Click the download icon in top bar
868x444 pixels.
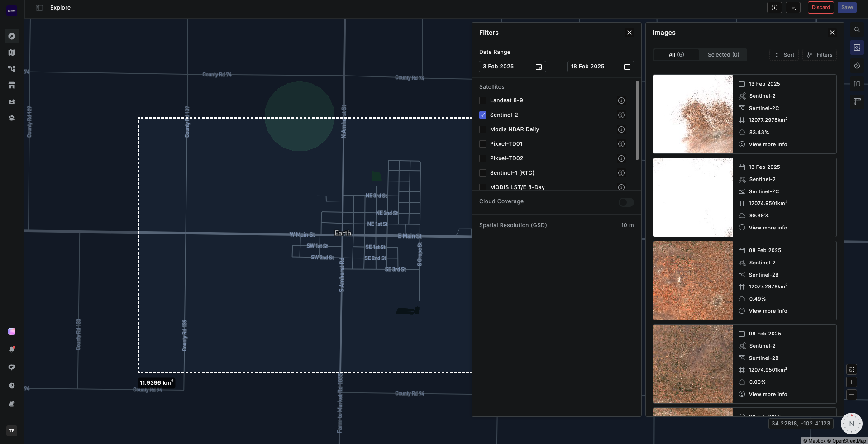[793, 8]
